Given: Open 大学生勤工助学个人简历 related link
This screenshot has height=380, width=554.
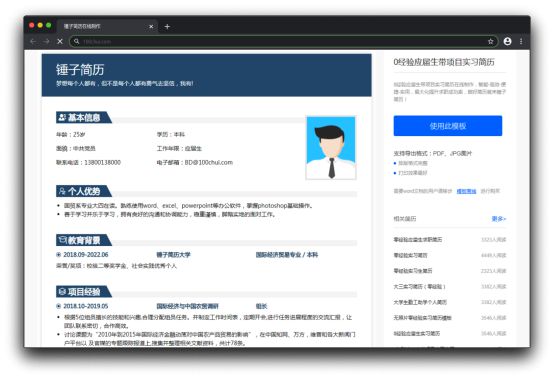Looking at the screenshot, I should click(420, 302).
